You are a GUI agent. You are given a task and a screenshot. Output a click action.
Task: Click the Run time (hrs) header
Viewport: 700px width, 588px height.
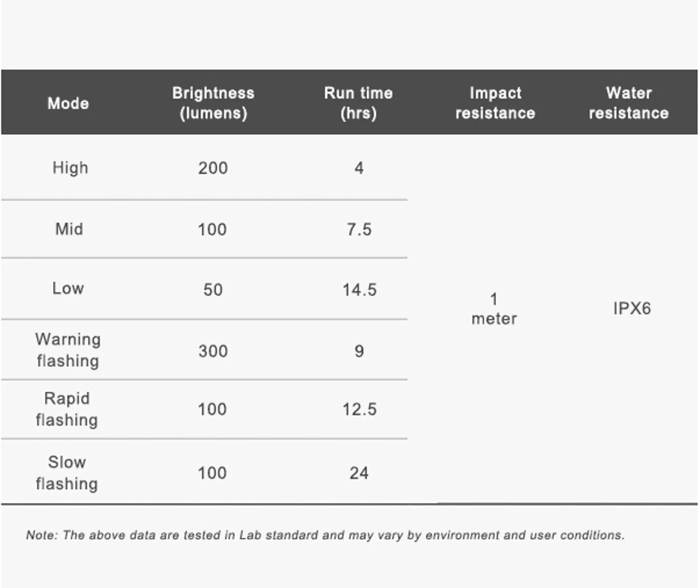[358, 103]
